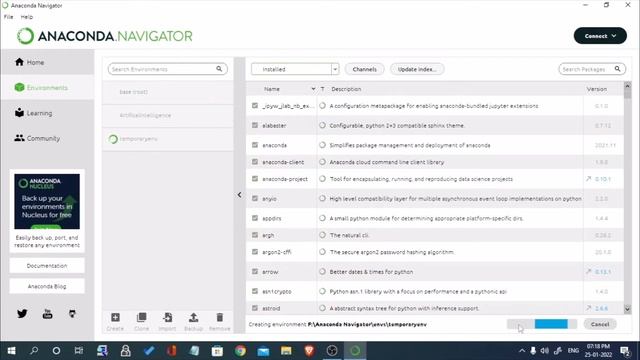Expand the Connect dropdown button
This screenshot has height=360, width=640.
click(x=600, y=36)
